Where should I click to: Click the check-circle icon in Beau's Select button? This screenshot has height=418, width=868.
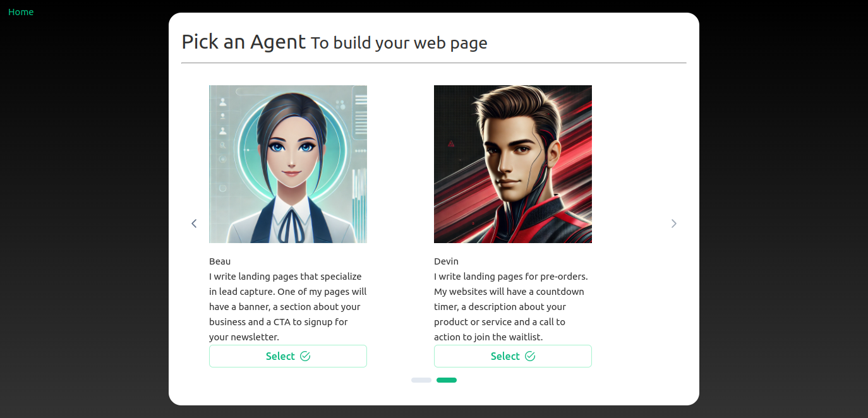click(305, 356)
